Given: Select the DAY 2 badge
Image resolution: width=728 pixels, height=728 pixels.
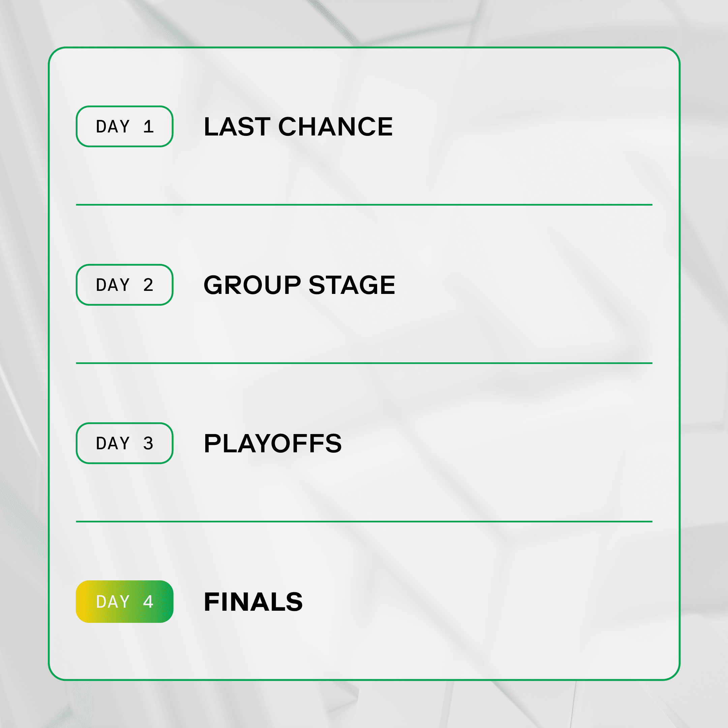Looking at the screenshot, I should click(124, 284).
